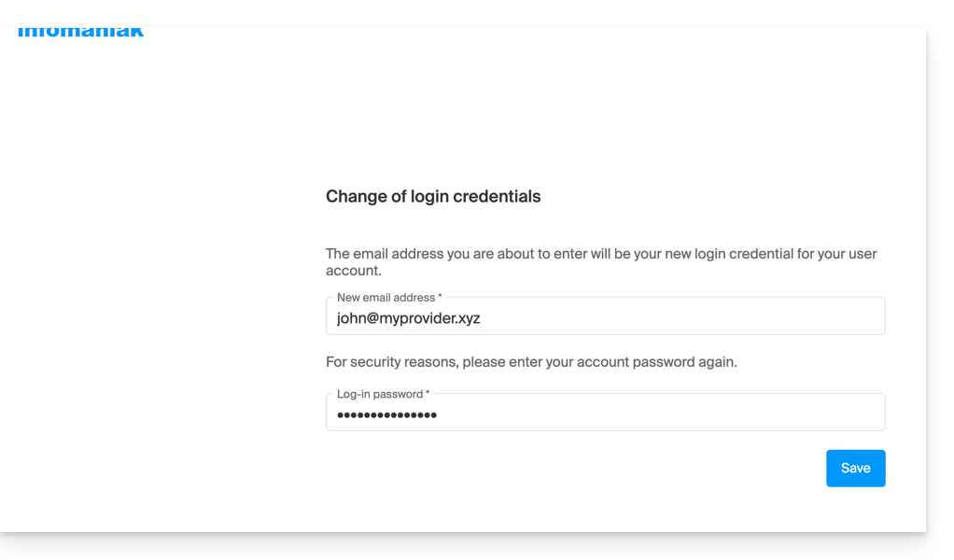
Task: Click the "Log-in password" floating label
Action: click(379, 394)
